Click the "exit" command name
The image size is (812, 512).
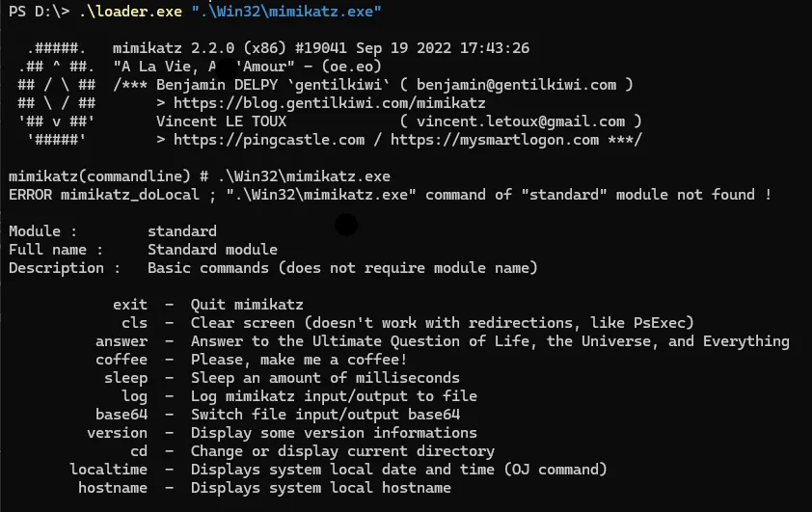pos(130,305)
